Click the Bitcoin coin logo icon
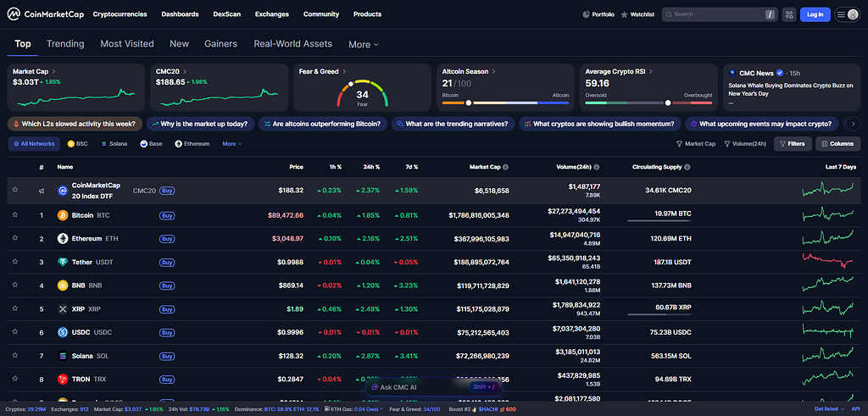 tap(63, 215)
